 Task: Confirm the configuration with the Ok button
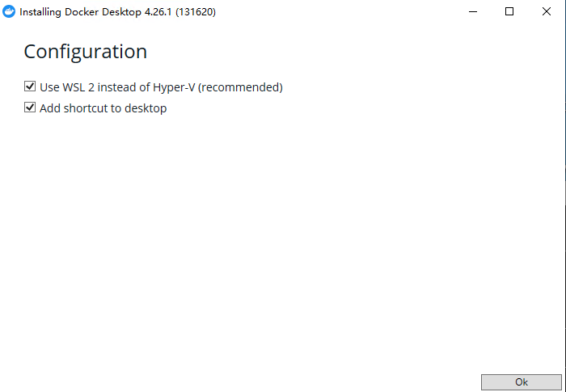click(522, 381)
